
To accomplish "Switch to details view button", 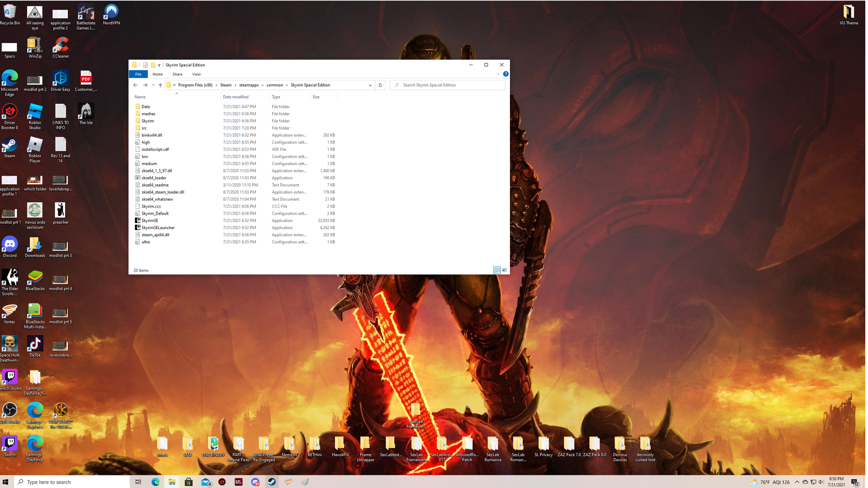I will (497, 270).
